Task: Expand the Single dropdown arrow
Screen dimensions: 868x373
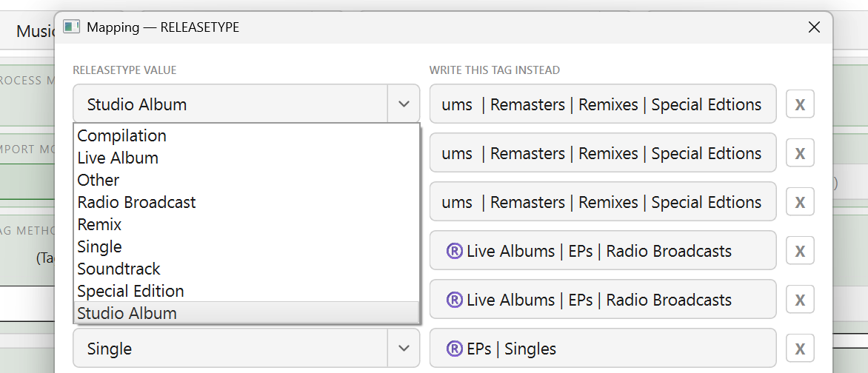Action: tap(404, 349)
